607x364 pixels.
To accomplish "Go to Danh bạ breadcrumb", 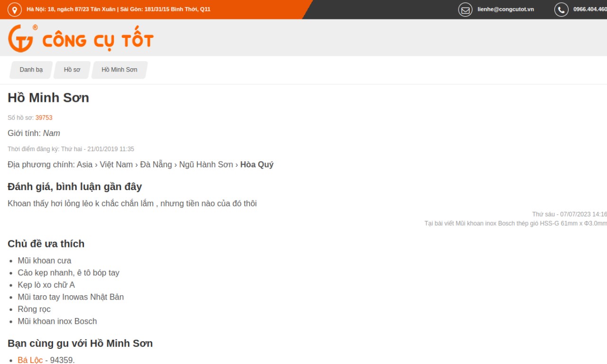I will 31,70.
